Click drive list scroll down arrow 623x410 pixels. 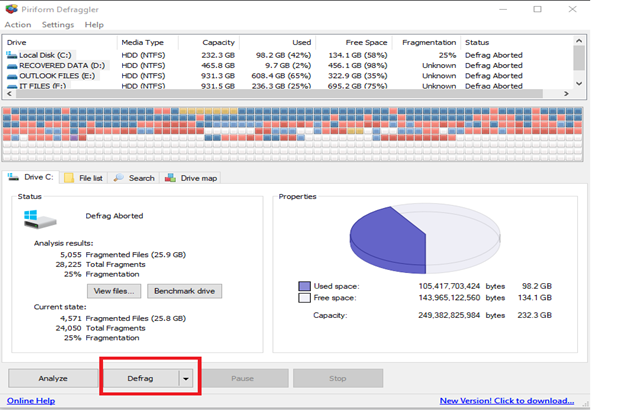579,84
